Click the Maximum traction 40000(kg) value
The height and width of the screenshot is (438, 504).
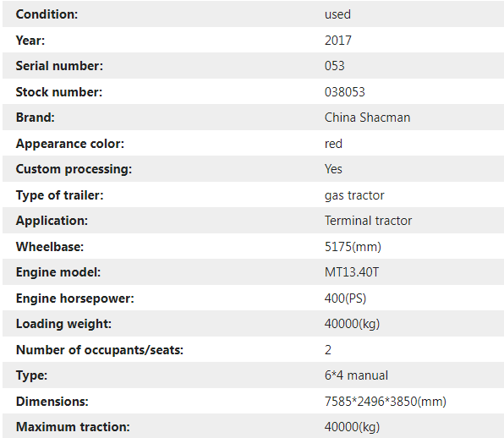pos(352,427)
